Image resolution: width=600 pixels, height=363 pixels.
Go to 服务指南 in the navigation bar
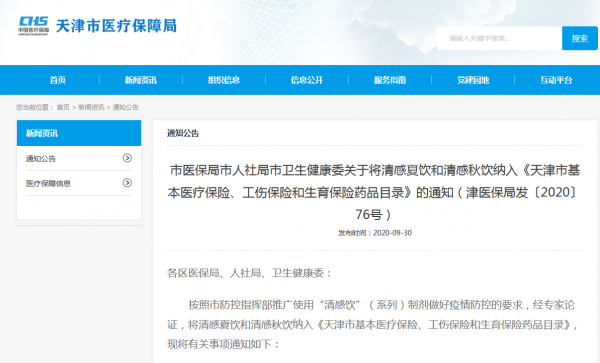[390, 80]
